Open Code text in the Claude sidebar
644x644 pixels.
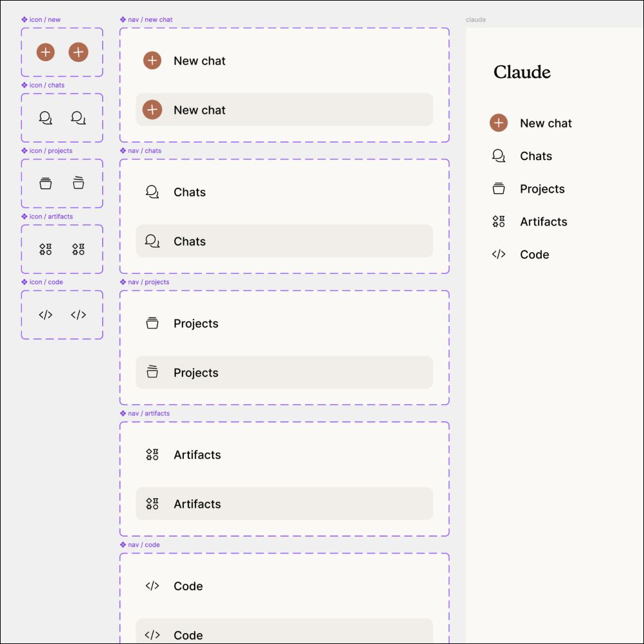(534, 255)
